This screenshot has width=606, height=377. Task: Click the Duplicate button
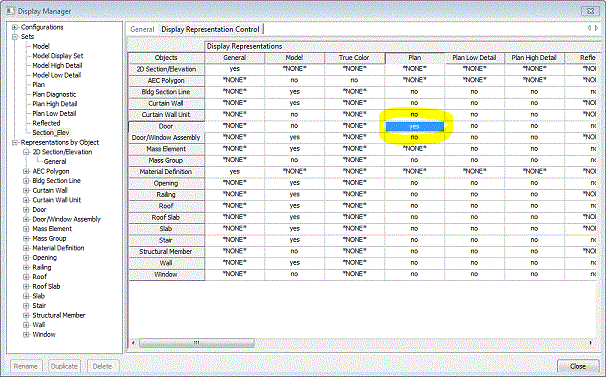64,366
